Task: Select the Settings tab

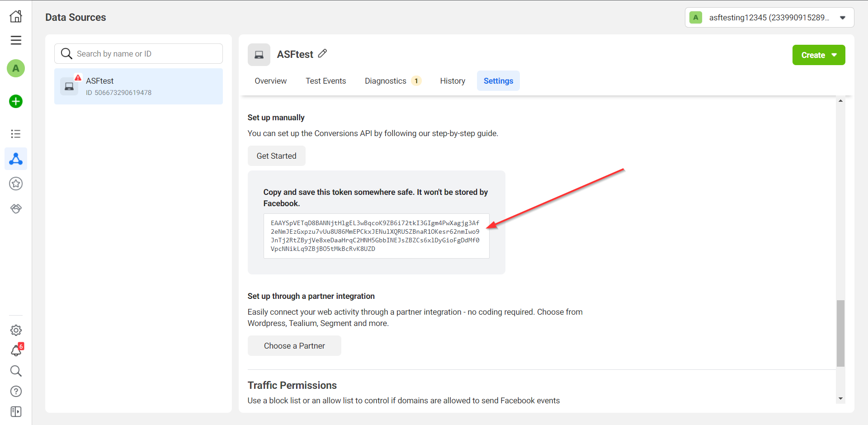Action: [x=498, y=81]
